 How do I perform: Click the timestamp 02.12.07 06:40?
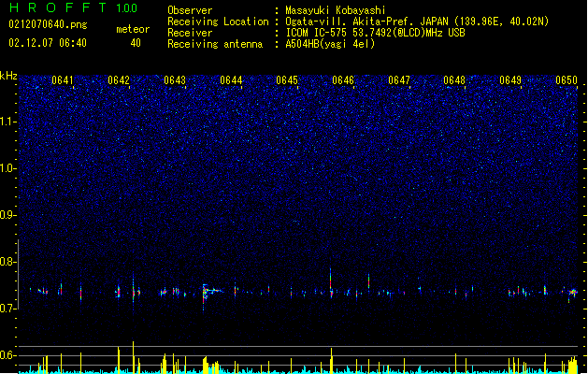click(48, 43)
